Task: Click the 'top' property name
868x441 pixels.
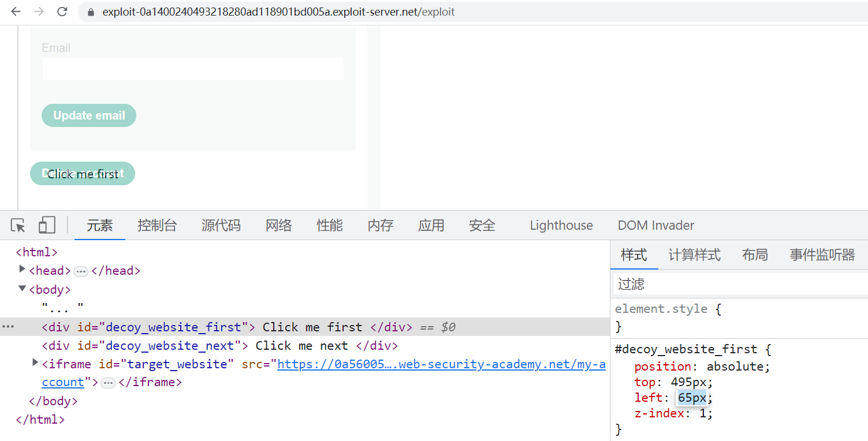Action: point(645,382)
